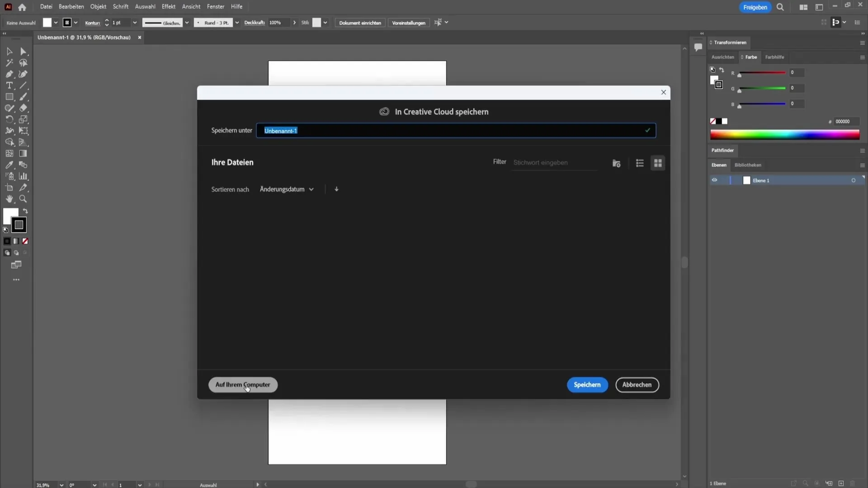Click Auf Ihrem Computer button
Image resolution: width=868 pixels, height=488 pixels.
coord(243,385)
